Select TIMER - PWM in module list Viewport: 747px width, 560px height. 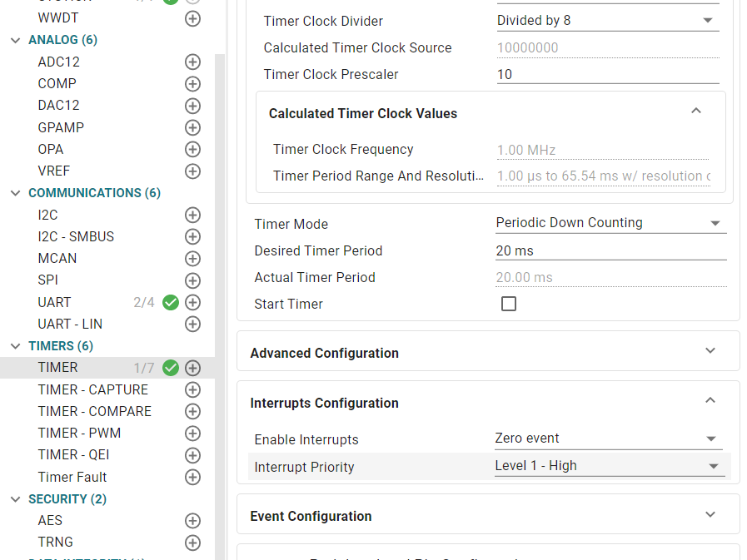point(80,433)
